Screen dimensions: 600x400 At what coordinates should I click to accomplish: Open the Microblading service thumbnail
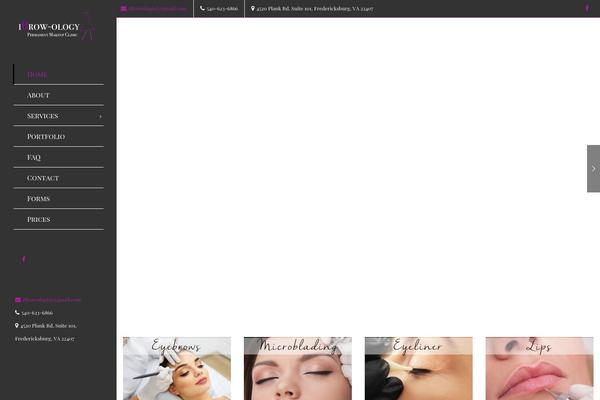pos(298,368)
